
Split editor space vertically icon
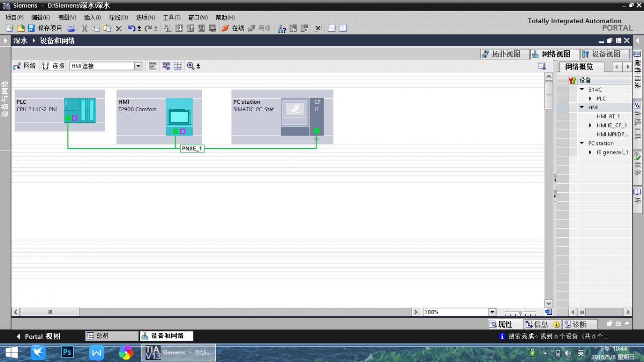coord(343,28)
